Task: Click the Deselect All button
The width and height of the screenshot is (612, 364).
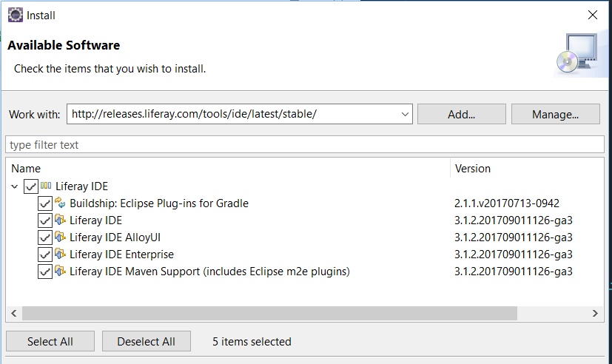Action: tap(147, 341)
